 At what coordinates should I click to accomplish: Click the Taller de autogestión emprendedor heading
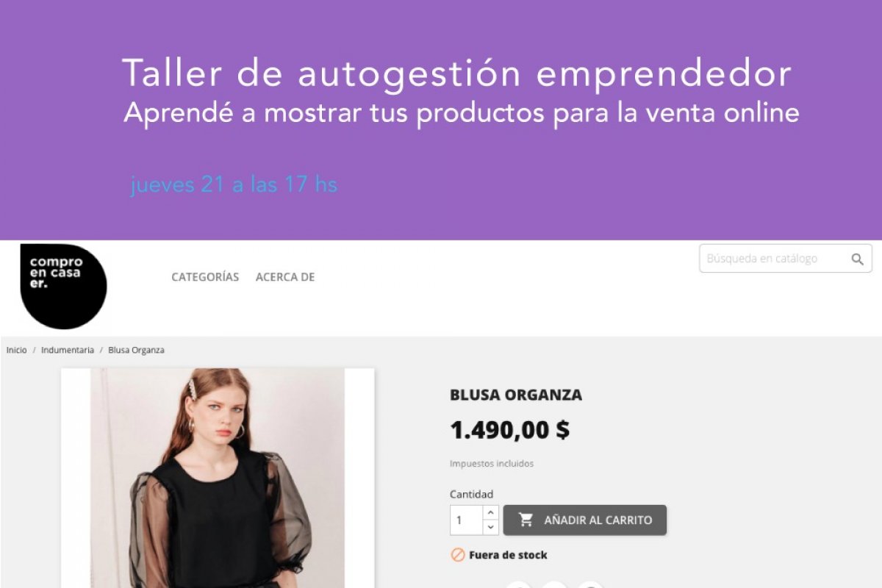pyautogui.click(x=457, y=73)
